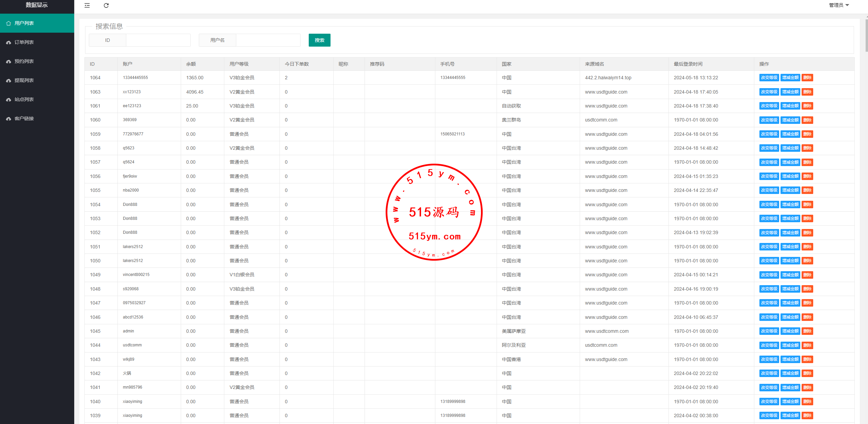Viewport: 868px width, 424px height.
Task: Click cloud icon beside 预约列表
Action: (9, 61)
